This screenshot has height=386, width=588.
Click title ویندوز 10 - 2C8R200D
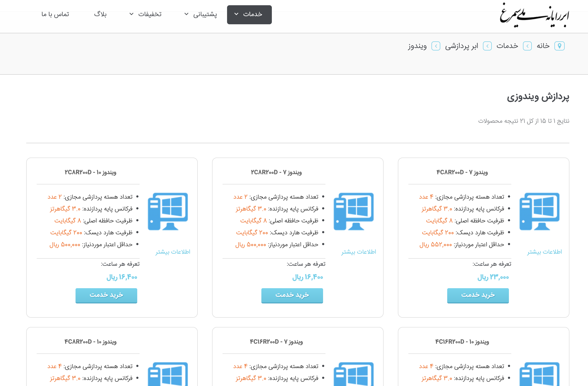[x=91, y=172]
